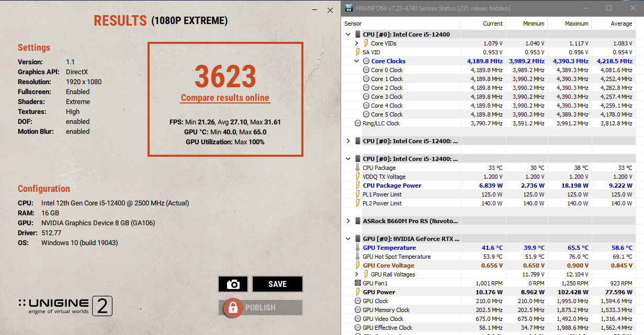
Task: Click the GPU Memory Clock row icon
Action: pyautogui.click(x=357, y=310)
